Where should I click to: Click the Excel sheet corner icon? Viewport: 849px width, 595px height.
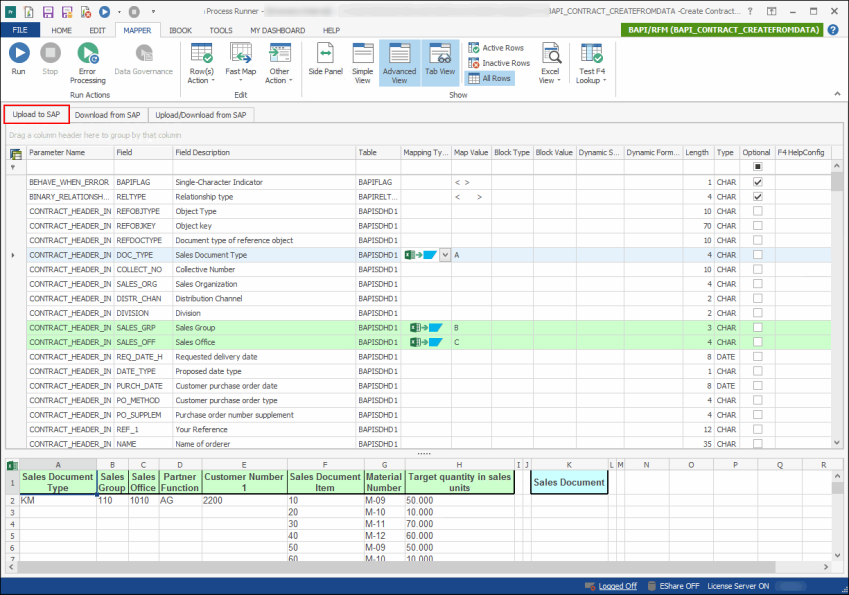tap(11, 465)
